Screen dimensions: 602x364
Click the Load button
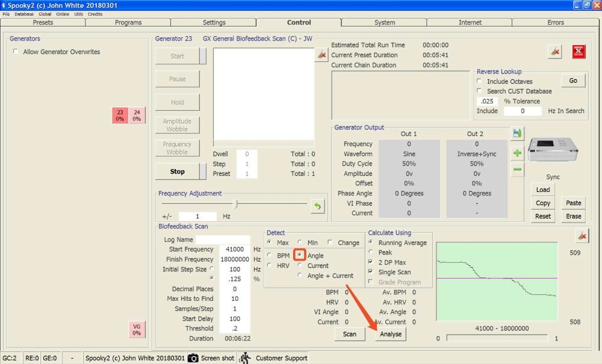pos(543,190)
